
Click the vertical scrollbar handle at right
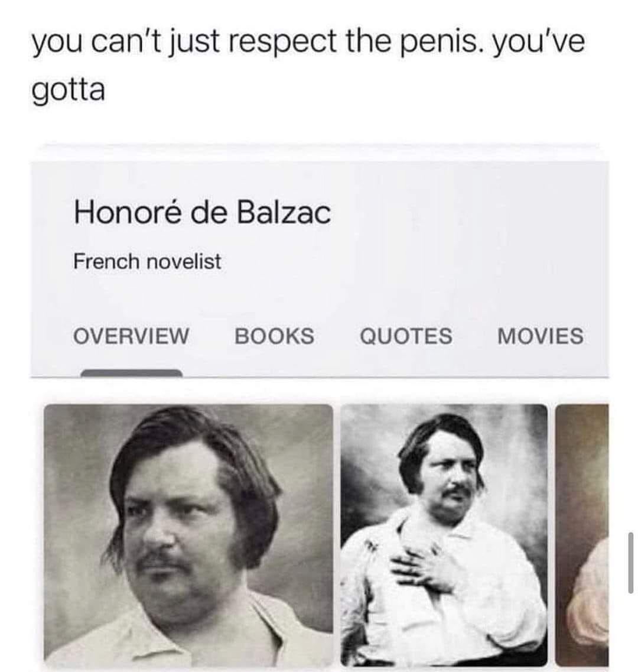pos(630,563)
